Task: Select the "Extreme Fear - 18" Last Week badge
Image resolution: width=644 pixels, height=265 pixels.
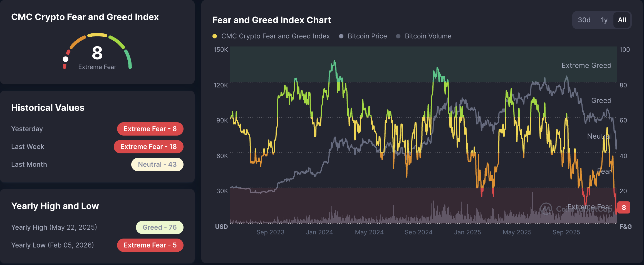Action: pyautogui.click(x=148, y=146)
